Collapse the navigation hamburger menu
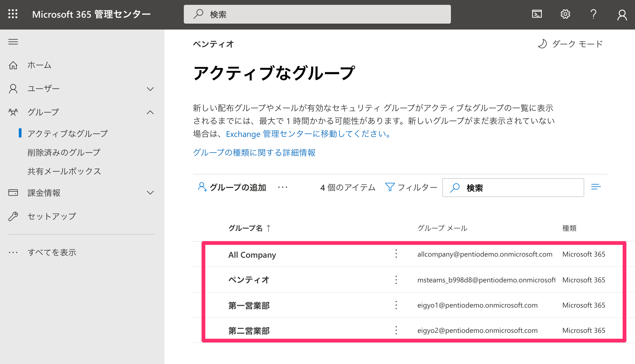635x364 pixels. tap(13, 42)
